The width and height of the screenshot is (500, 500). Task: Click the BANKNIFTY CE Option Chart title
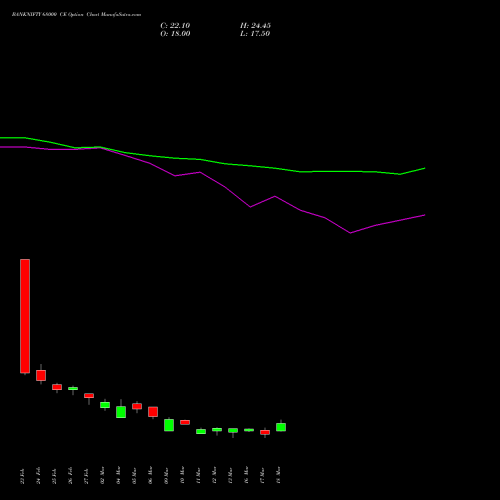point(76,15)
